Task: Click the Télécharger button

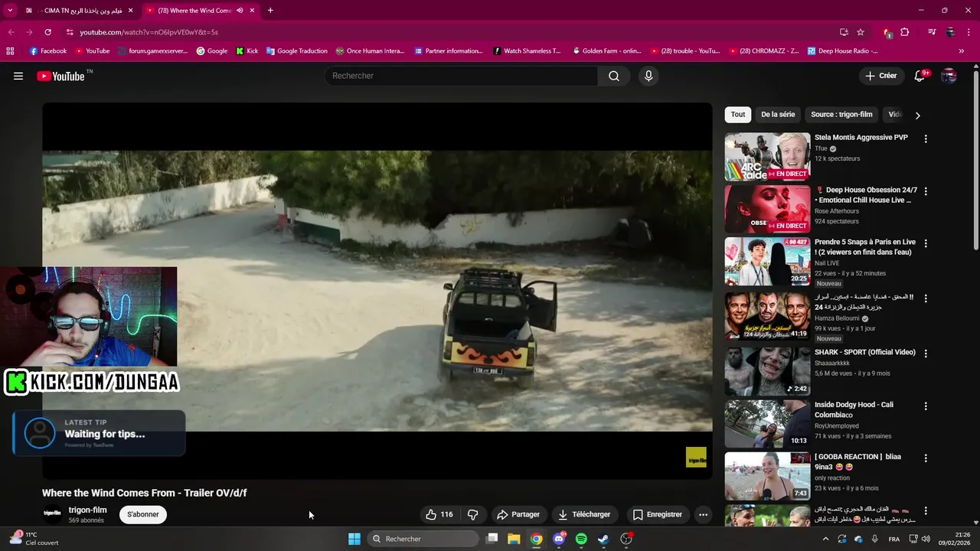Action: tap(584, 514)
